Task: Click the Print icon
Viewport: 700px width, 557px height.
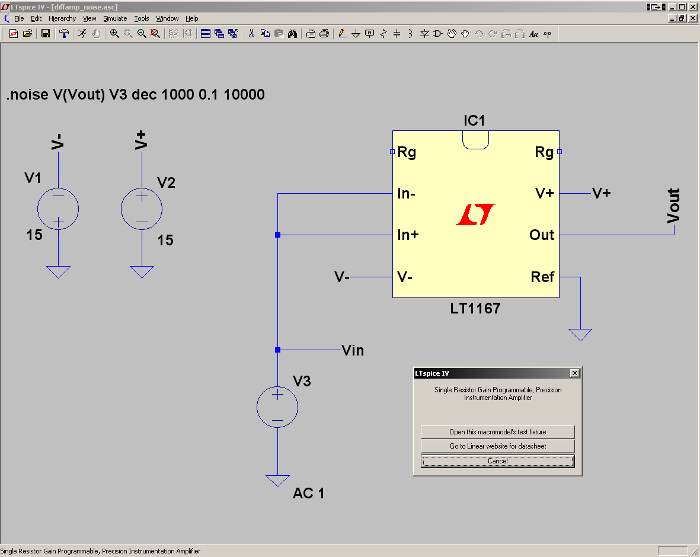Action: tap(311, 34)
